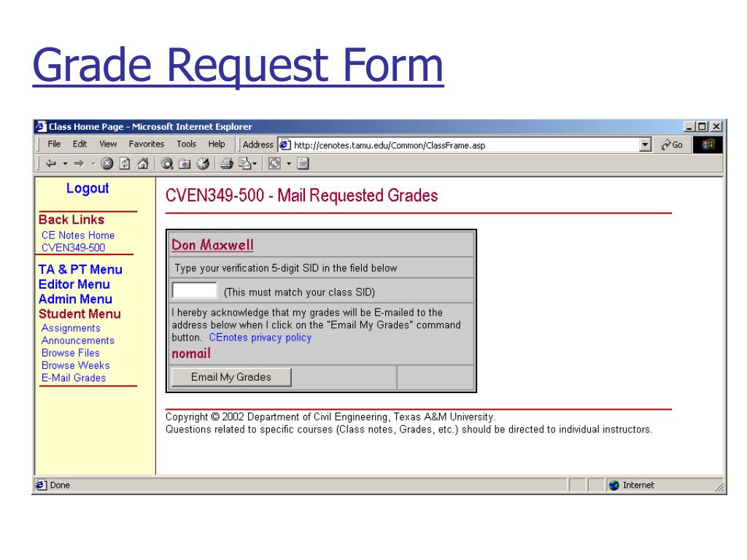Open the Forward history dropdown arrow
This screenshot has width=747, height=560.
[93, 164]
